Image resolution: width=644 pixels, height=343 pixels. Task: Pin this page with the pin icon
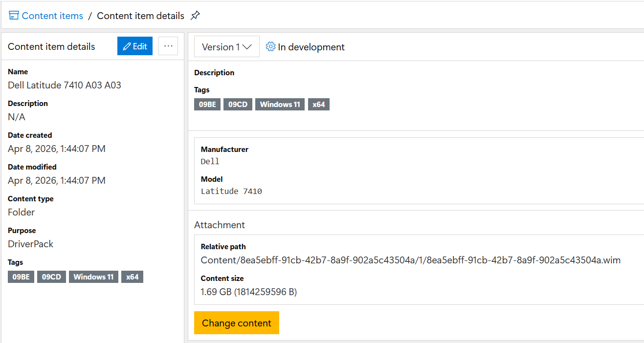pyautogui.click(x=195, y=16)
